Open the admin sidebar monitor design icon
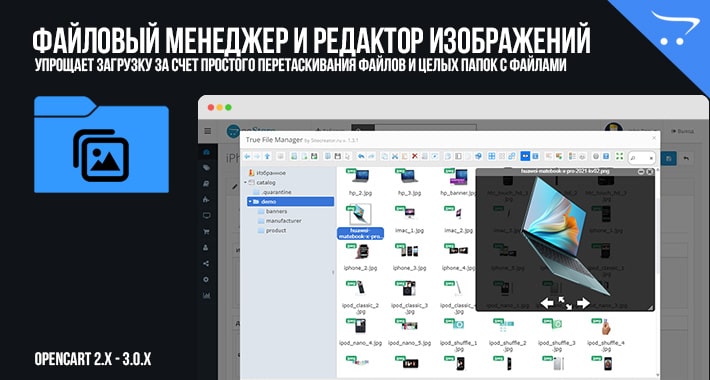This screenshot has width=710, height=380. pos(206,216)
